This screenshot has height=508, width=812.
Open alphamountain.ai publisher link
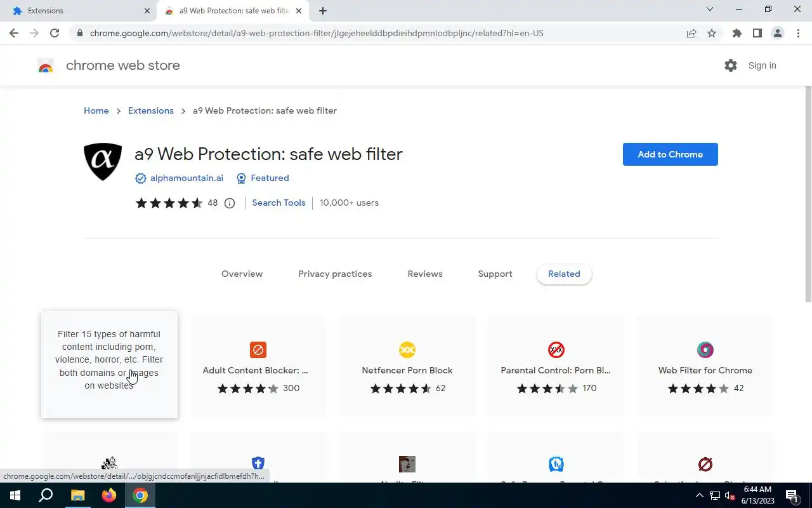click(187, 178)
